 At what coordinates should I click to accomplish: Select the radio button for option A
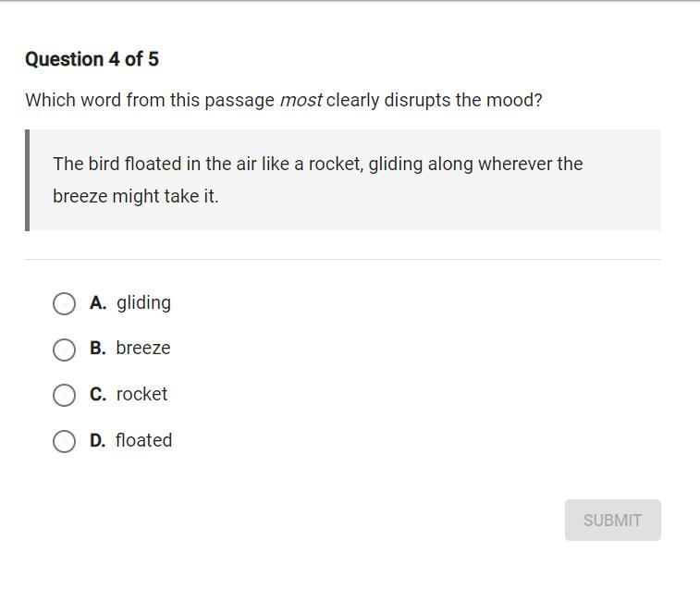(x=64, y=303)
